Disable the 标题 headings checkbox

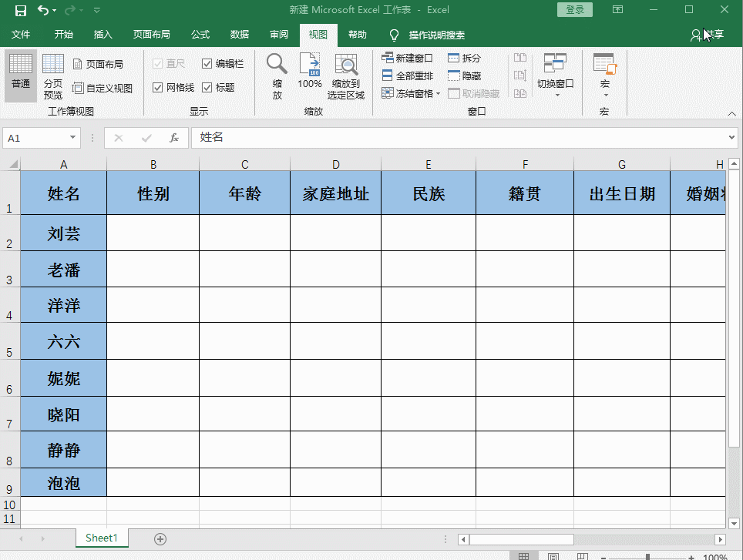[x=207, y=87]
